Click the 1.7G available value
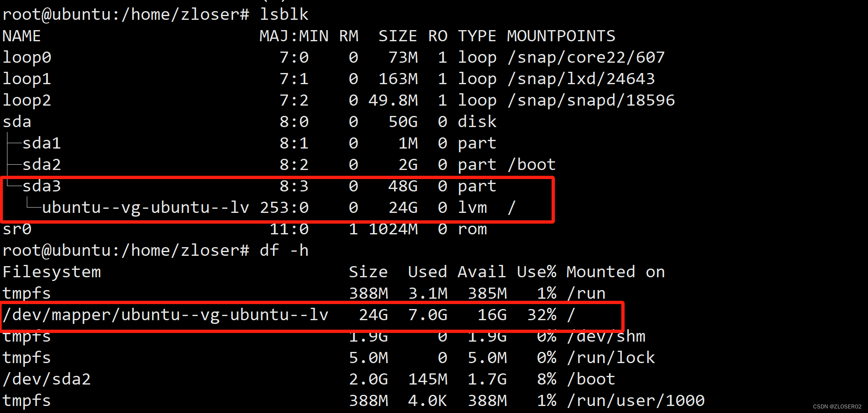The image size is (868, 413). tap(487, 379)
